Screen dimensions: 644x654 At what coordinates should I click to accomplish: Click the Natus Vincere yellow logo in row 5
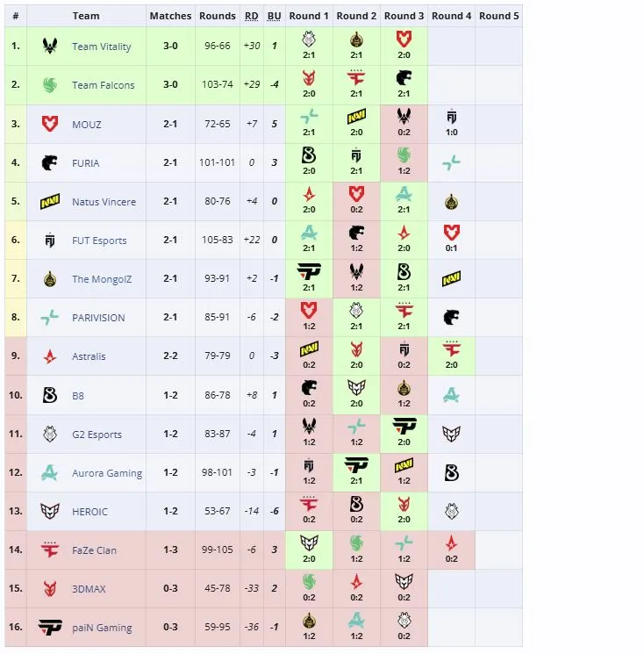[x=50, y=201]
